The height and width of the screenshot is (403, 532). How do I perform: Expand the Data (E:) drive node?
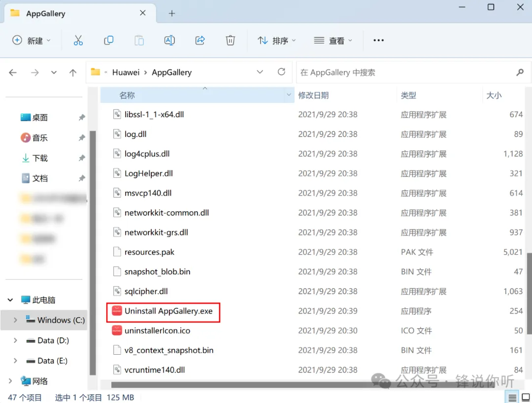click(x=15, y=361)
